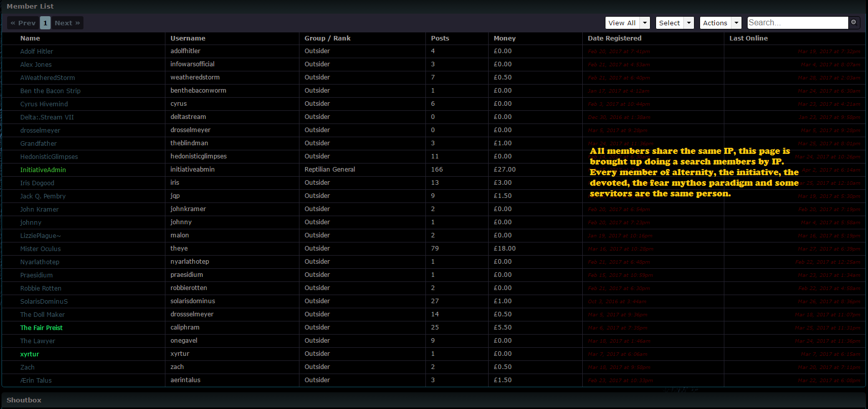The height and width of the screenshot is (409, 868).
Task: Click the £3.00 money cell
Action: pyautogui.click(x=503, y=183)
